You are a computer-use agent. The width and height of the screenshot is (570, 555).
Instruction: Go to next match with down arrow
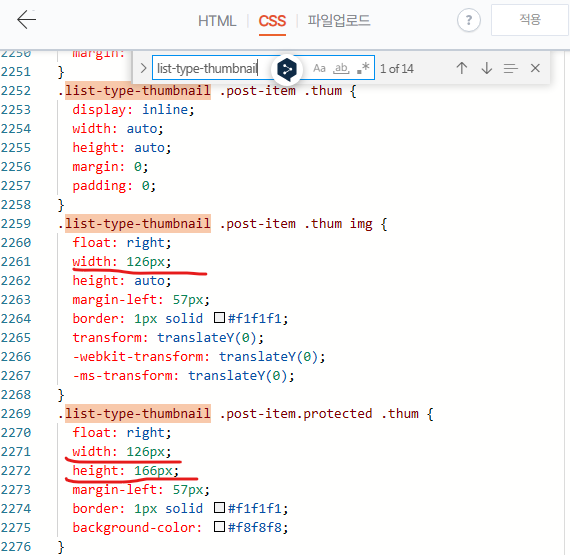486,68
